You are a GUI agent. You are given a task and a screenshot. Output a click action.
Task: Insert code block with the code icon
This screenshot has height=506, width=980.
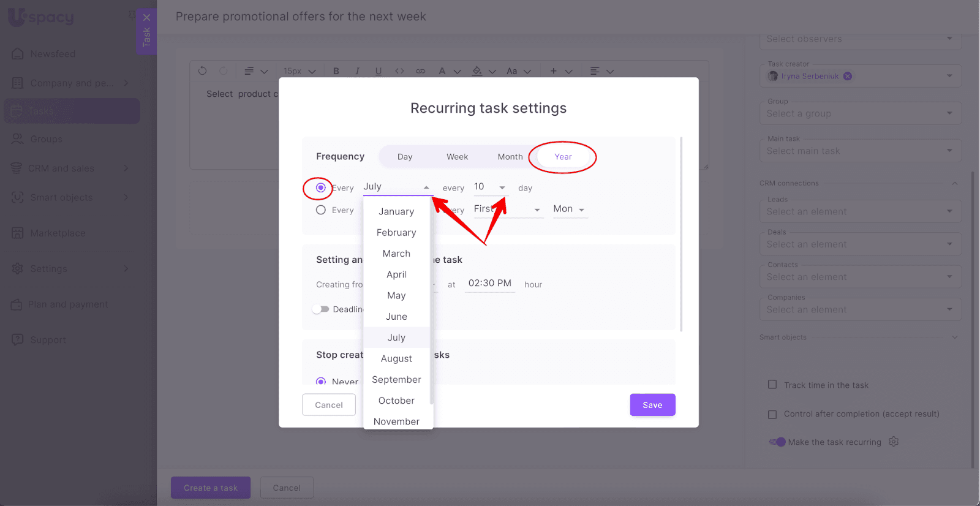(x=399, y=71)
